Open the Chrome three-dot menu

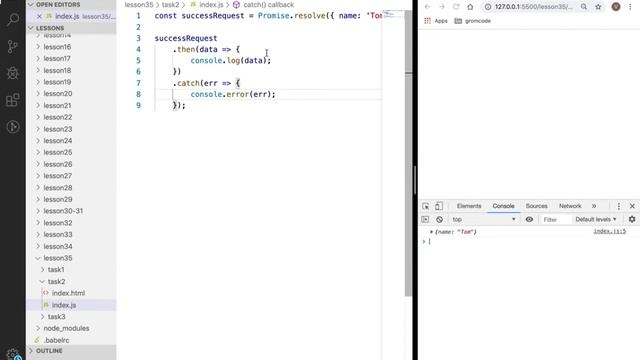[x=630, y=7]
